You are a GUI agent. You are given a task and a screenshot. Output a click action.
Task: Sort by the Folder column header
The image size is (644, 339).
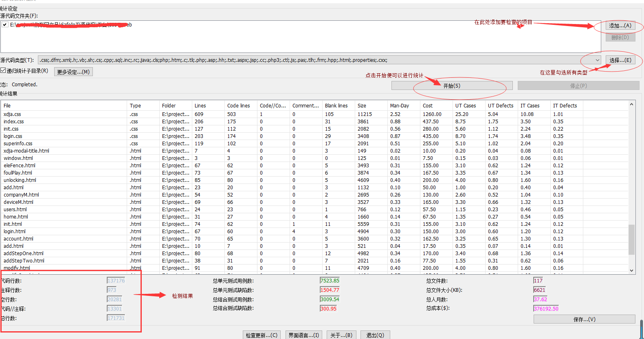[x=176, y=105]
